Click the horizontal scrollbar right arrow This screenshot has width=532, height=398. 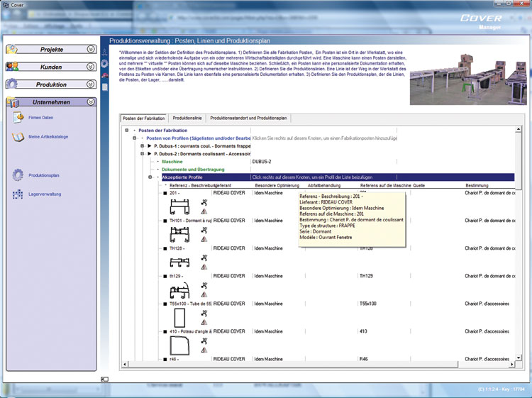(x=512, y=365)
